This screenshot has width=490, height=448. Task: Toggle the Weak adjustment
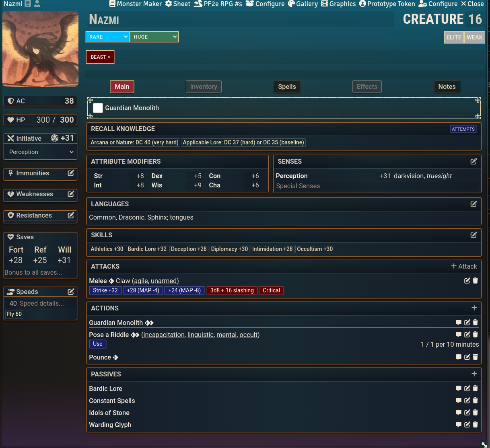click(x=475, y=37)
